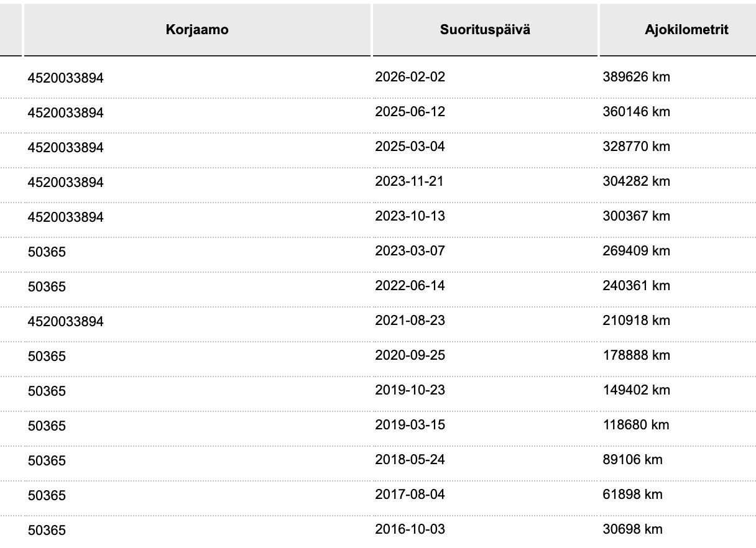Click the 118680 km mileage value
Image resolution: width=756 pixels, height=548 pixels.
637,425
